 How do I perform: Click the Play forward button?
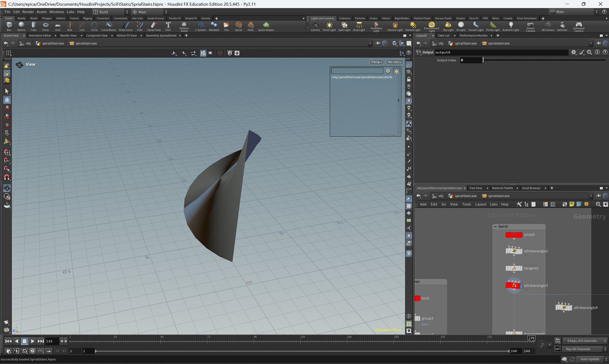pos(32,341)
